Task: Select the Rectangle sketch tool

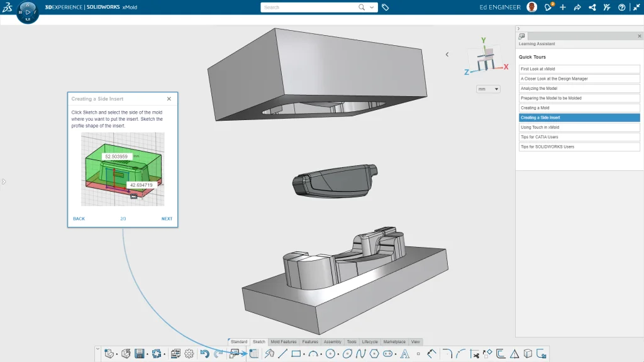Action: coord(296,353)
